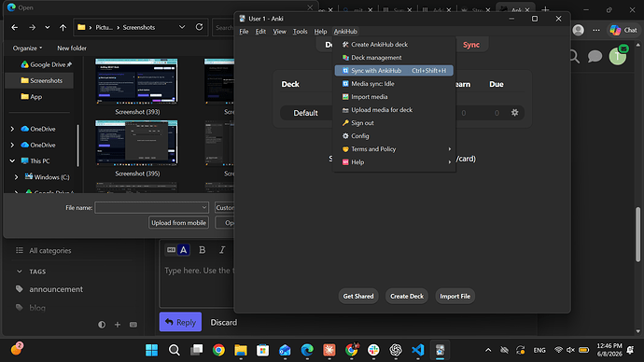Toggle the forum color scheme half-circle icon
Viewport: 644px width, 362px height.
pyautogui.click(x=102, y=325)
